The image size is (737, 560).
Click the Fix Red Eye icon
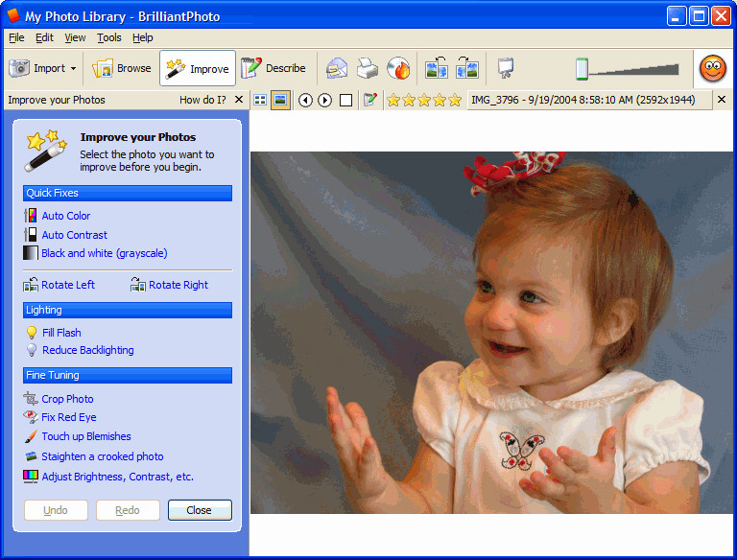(x=31, y=417)
